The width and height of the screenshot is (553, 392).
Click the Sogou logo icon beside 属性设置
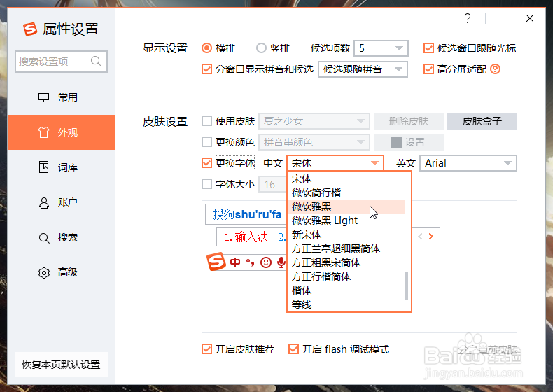[x=30, y=29]
